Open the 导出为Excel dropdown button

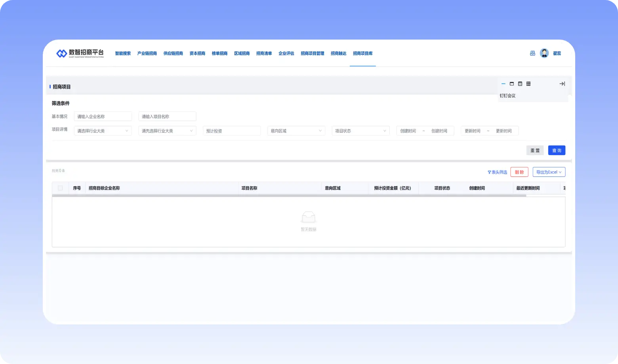[549, 172]
